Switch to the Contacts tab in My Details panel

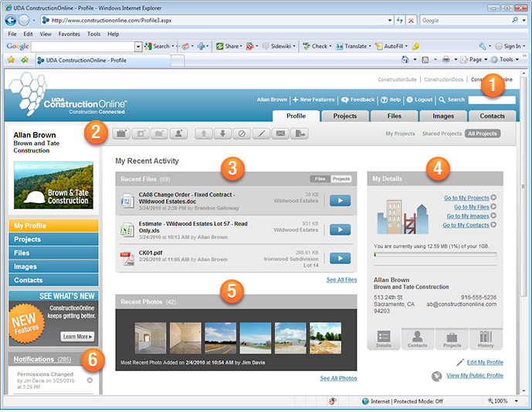[418, 339]
